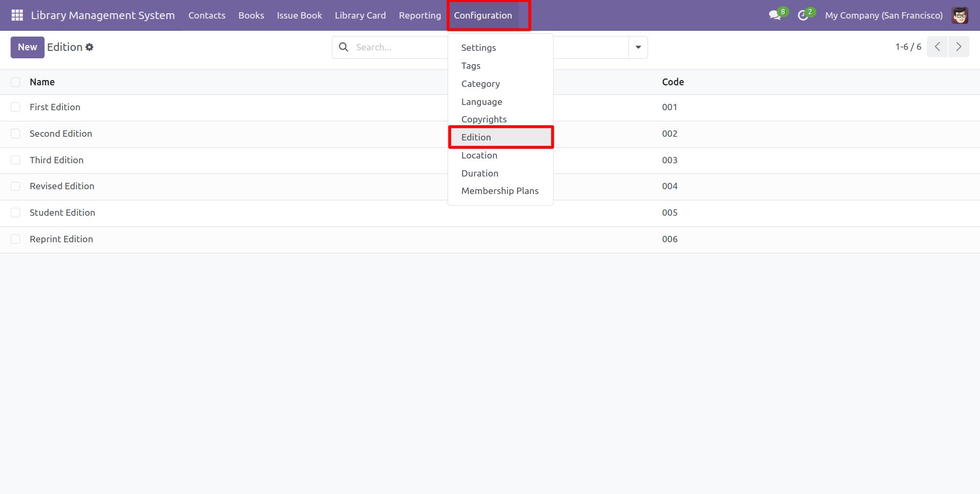Image resolution: width=980 pixels, height=494 pixels.
Task: Tick the select-all checkbox in header
Action: [x=15, y=82]
